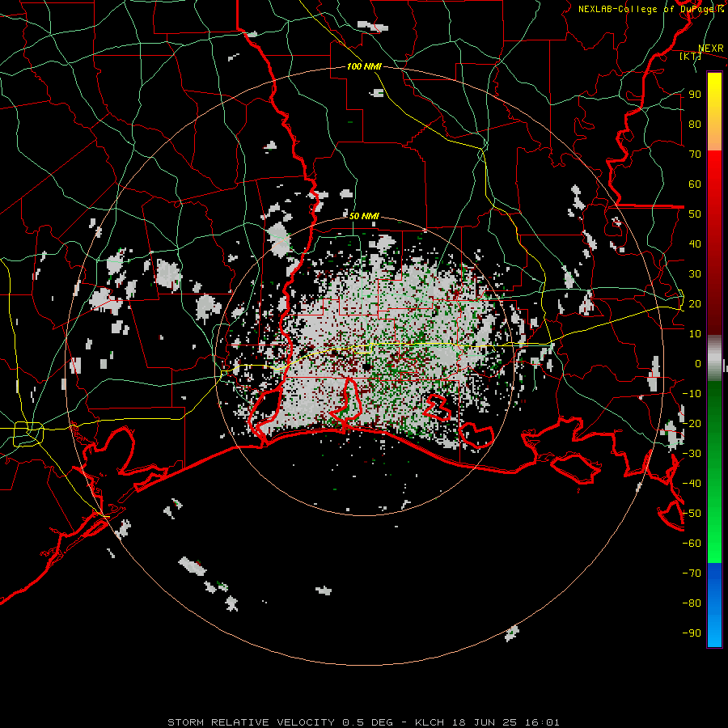The height and width of the screenshot is (728, 728).
Task: Click the [KT] units label
Action: click(690, 56)
